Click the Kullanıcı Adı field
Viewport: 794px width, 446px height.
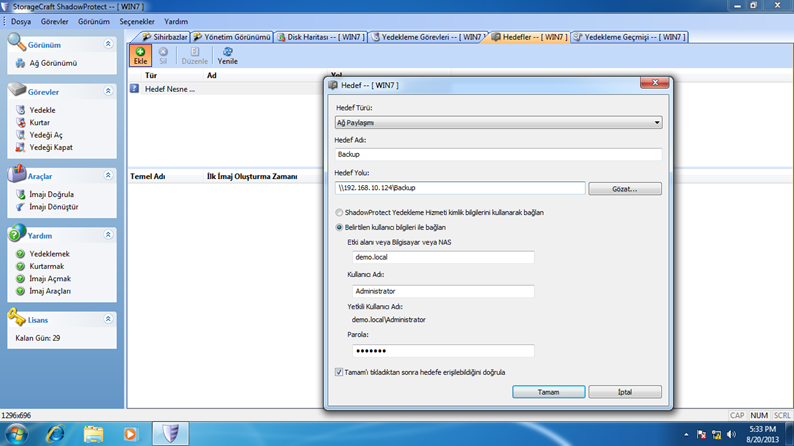pyautogui.click(x=443, y=291)
